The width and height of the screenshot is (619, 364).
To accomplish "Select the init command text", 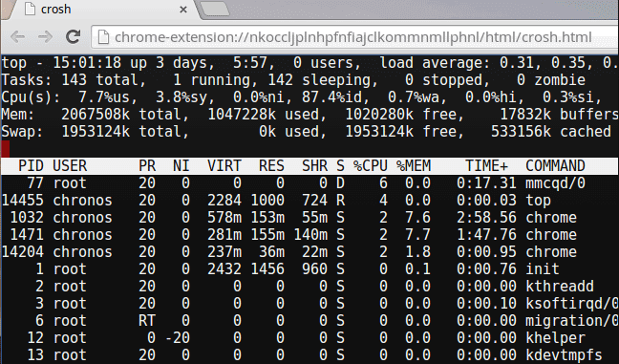I will point(543,269).
